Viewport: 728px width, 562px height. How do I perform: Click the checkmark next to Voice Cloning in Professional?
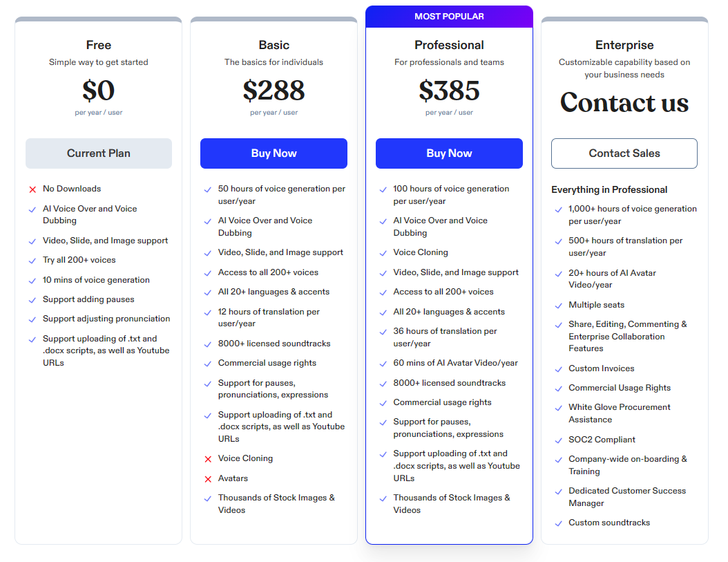tap(383, 252)
